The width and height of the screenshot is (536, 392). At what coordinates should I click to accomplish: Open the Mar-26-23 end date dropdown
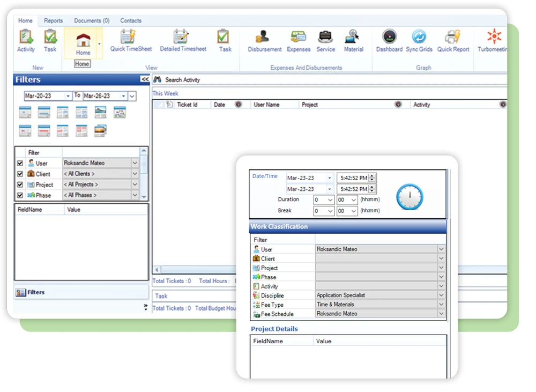(x=123, y=96)
